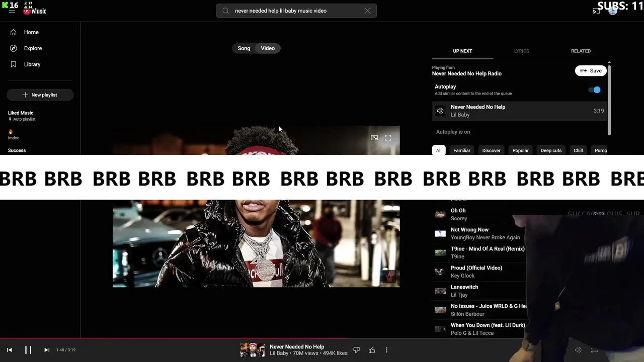Image resolution: width=644 pixels, height=362 pixels.
Task: Enter fullscreen from video overlay icon
Action: (x=388, y=138)
